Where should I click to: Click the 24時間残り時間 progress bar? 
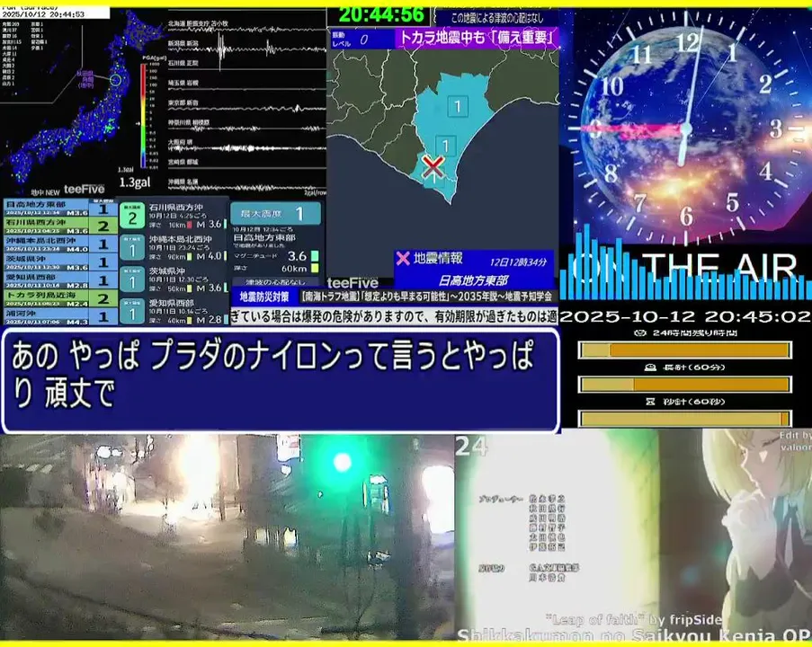684,350
